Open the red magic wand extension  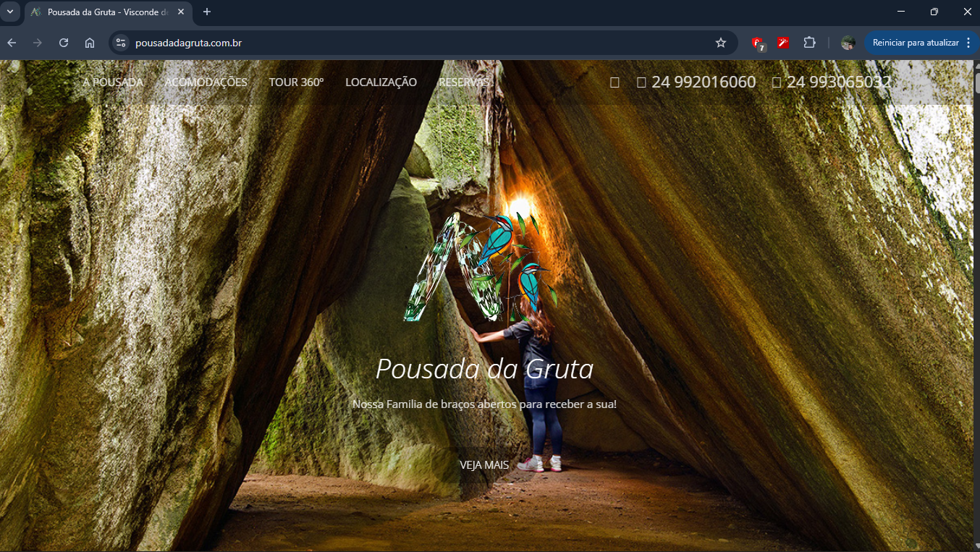point(782,43)
